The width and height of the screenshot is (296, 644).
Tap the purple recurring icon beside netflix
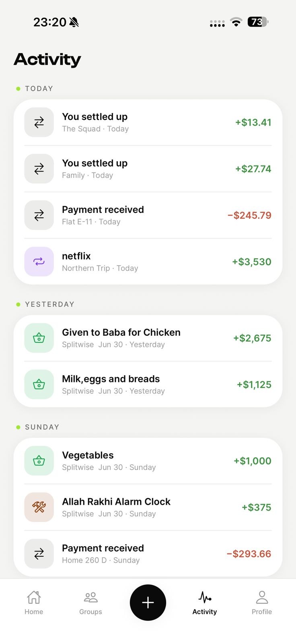click(x=39, y=262)
